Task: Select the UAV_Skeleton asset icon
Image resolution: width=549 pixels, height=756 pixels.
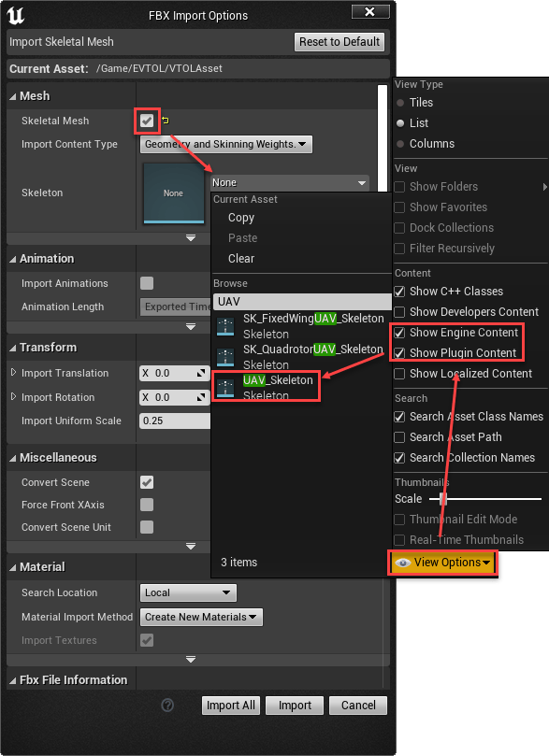Action: (x=225, y=388)
